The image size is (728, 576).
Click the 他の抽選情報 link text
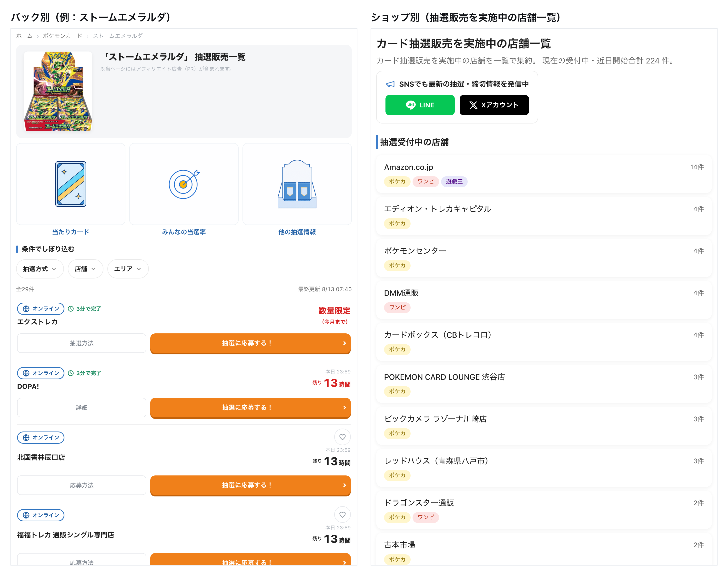[297, 232]
